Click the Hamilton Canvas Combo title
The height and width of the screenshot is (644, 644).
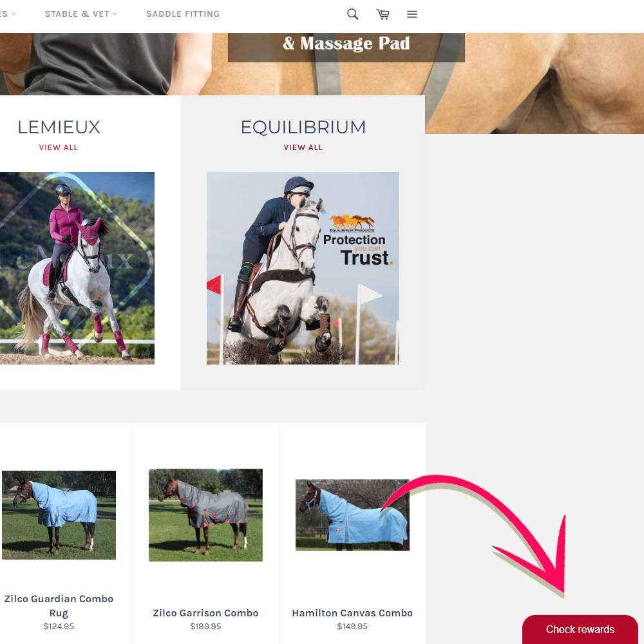pos(352,613)
